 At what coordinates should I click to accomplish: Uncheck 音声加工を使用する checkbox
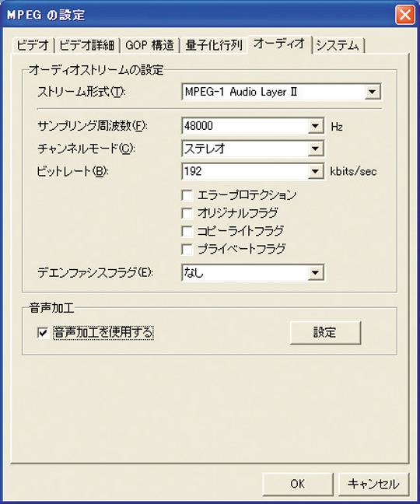43,333
